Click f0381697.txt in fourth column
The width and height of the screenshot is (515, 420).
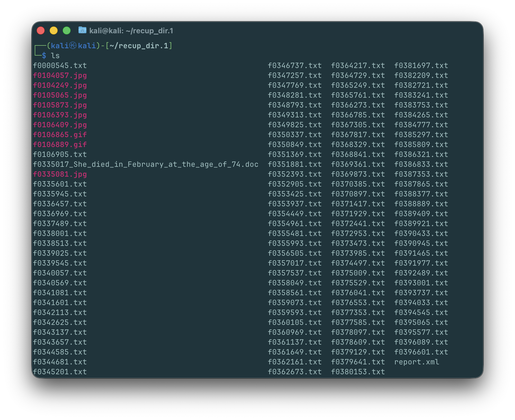click(421, 65)
